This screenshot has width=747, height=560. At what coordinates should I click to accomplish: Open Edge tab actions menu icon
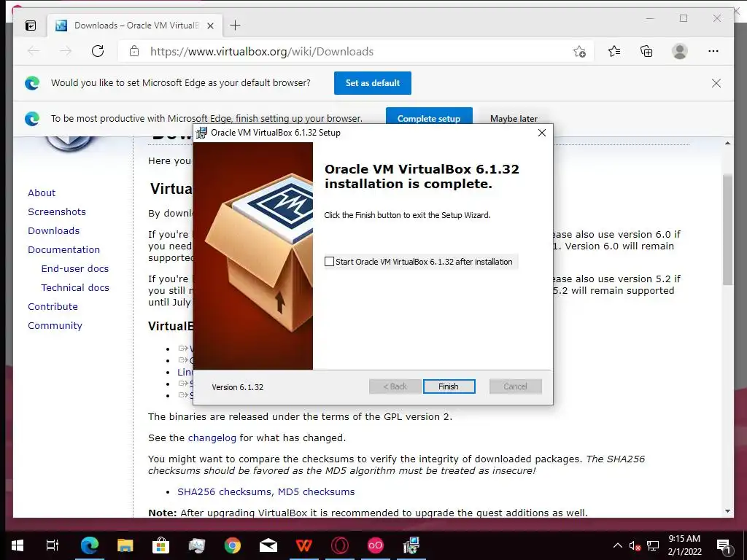pos(31,26)
